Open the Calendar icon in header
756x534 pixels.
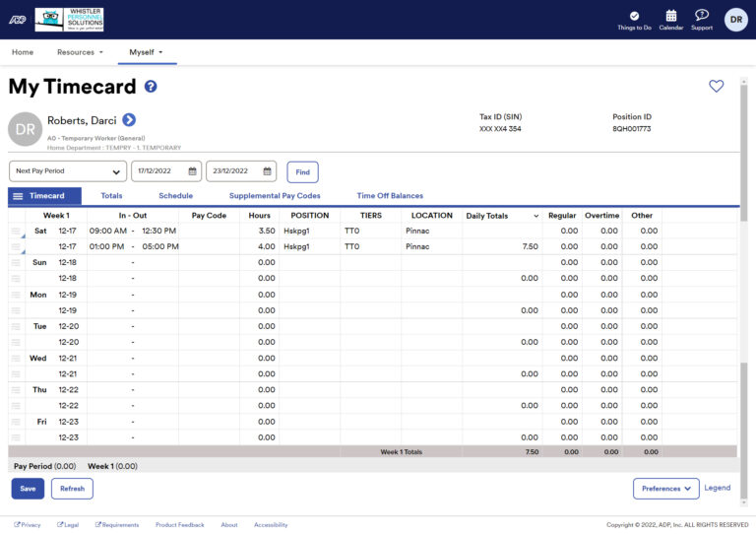point(670,16)
